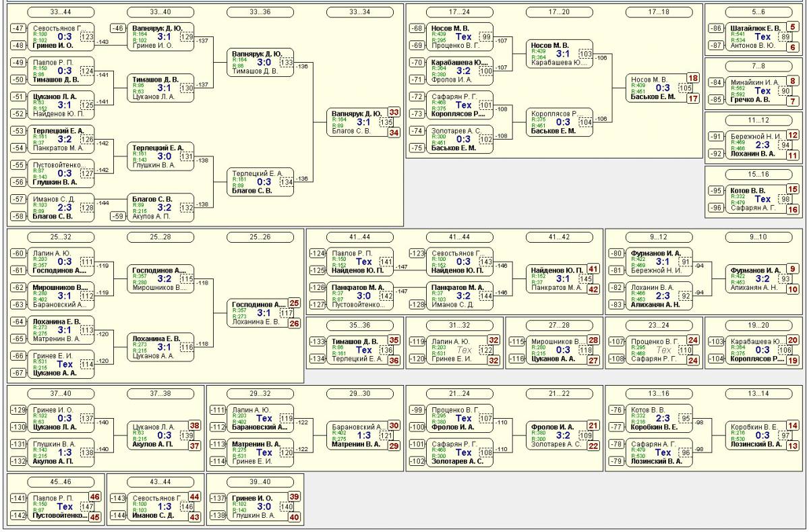Image resolution: width=809 pixels, height=532 pixels.
Task: Select the -99 seed label
Action: (x=417, y=410)
